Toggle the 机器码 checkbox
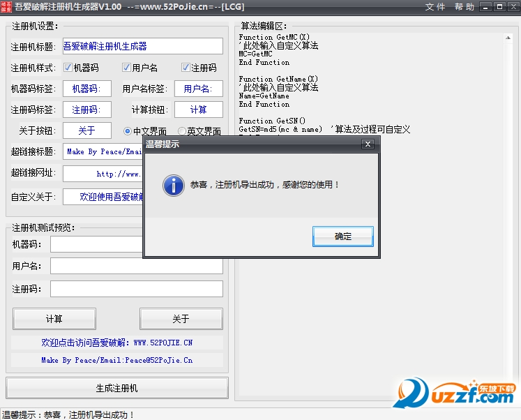The height and width of the screenshot is (420, 521). coord(68,68)
